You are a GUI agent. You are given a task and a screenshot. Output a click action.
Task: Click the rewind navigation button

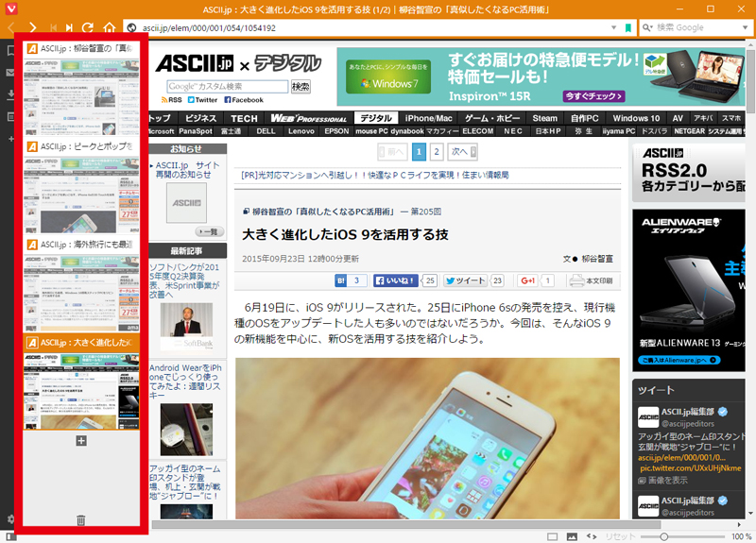53,27
